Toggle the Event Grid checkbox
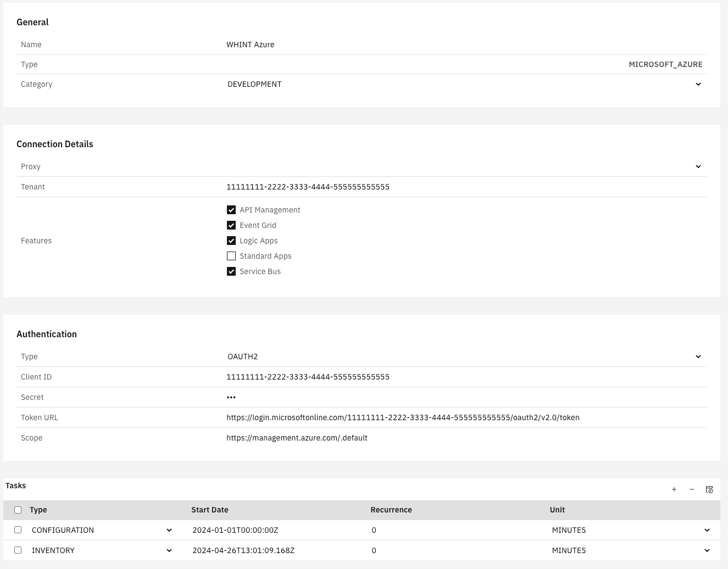The image size is (728, 569). [231, 225]
